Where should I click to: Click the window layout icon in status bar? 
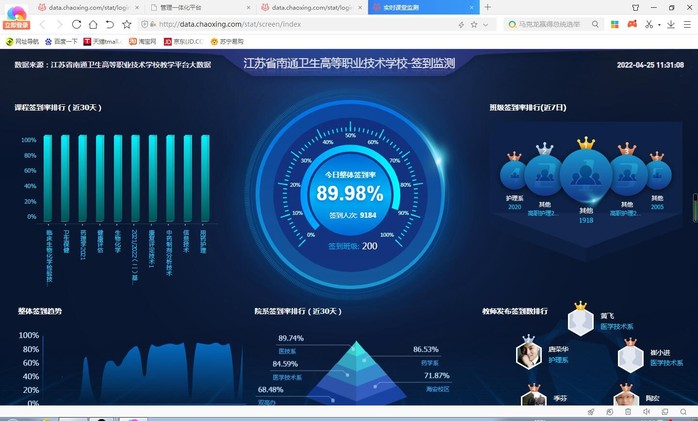point(665,412)
